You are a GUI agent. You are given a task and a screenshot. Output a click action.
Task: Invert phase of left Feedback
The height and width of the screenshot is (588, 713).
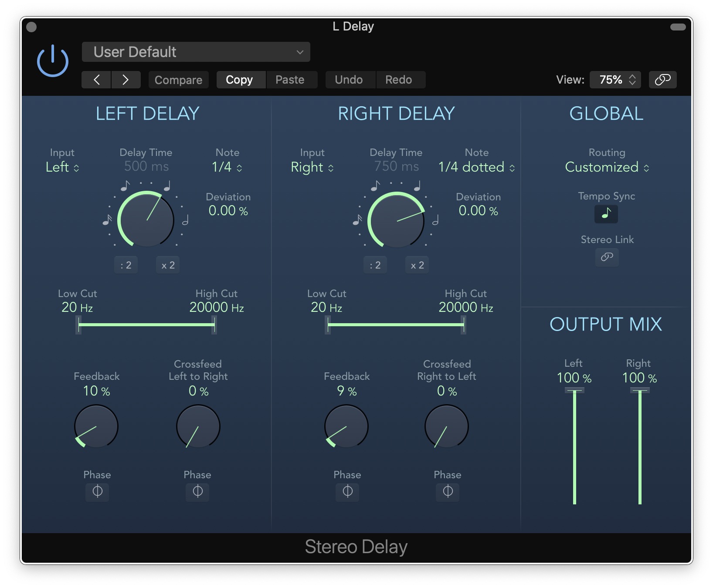pos(97,492)
